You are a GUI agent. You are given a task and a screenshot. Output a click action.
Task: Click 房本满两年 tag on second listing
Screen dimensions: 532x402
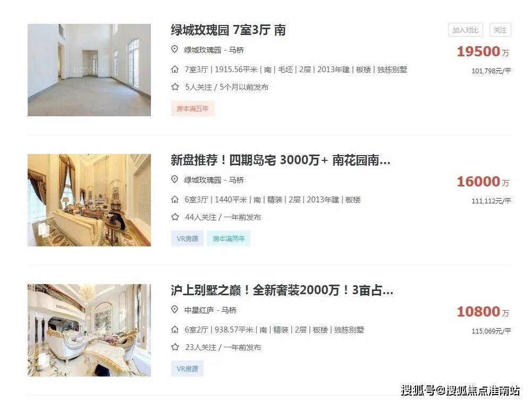229,238
